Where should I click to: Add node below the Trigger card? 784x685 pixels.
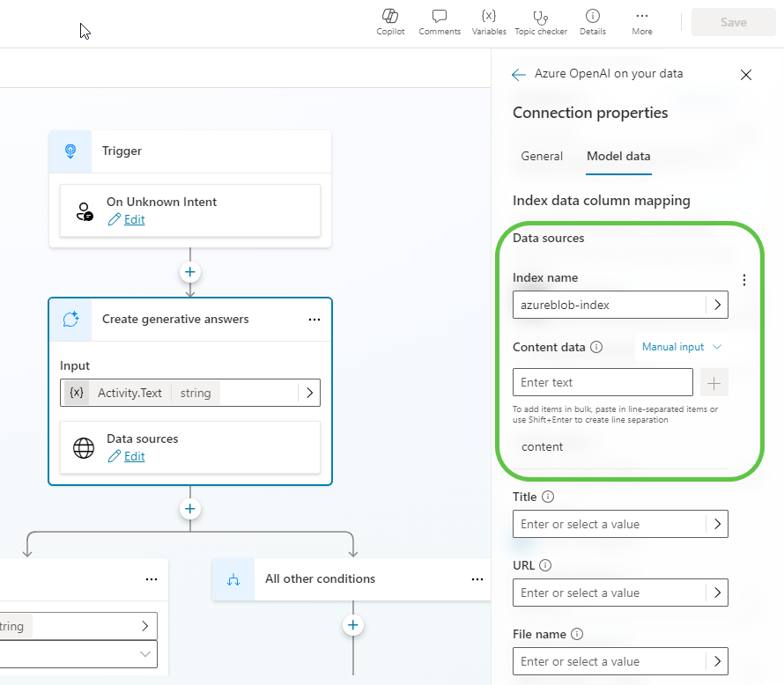(x=190, y=272)
